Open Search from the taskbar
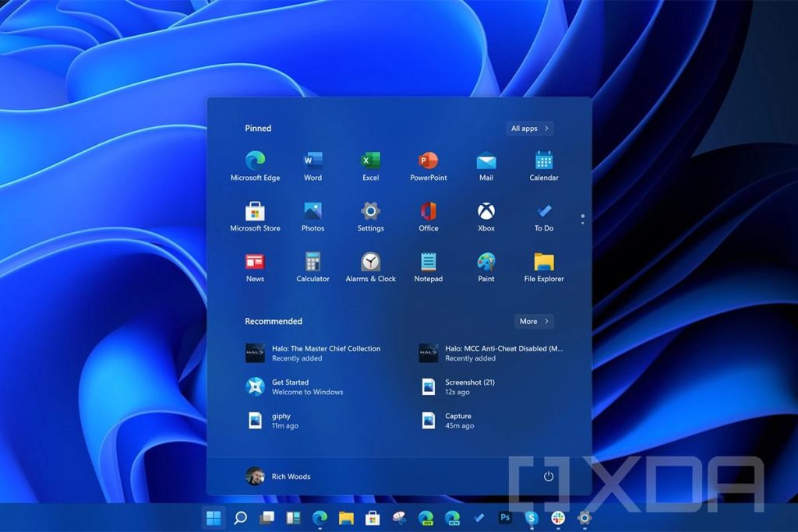 pyautogui.click(x=240, y=518)
